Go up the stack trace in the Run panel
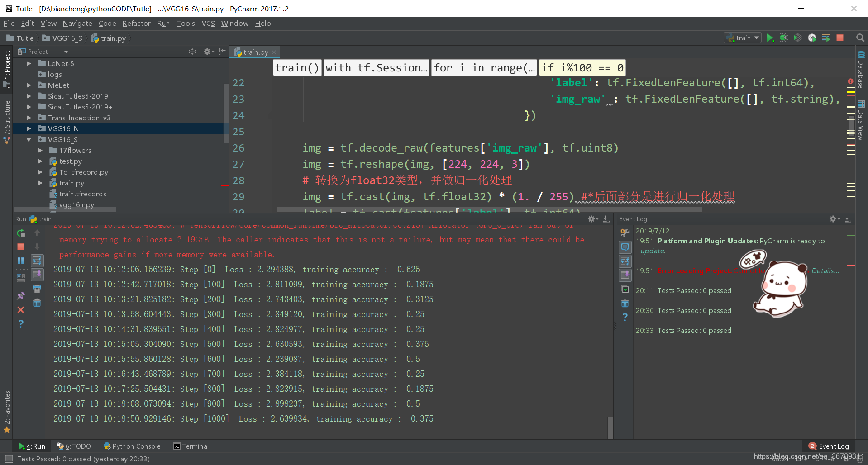This screenshot has width=868, height=465. pyautogui.click(x=37, y=233)
